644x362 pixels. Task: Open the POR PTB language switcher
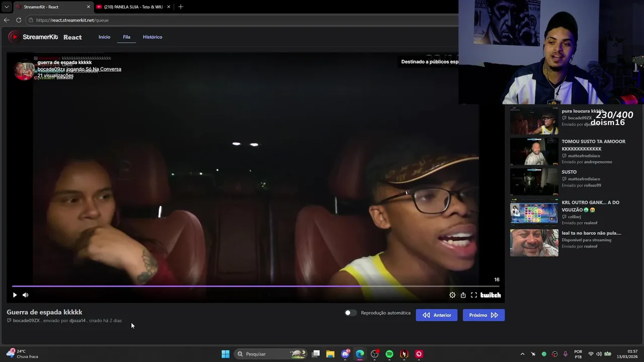click(x=578, y=354)
